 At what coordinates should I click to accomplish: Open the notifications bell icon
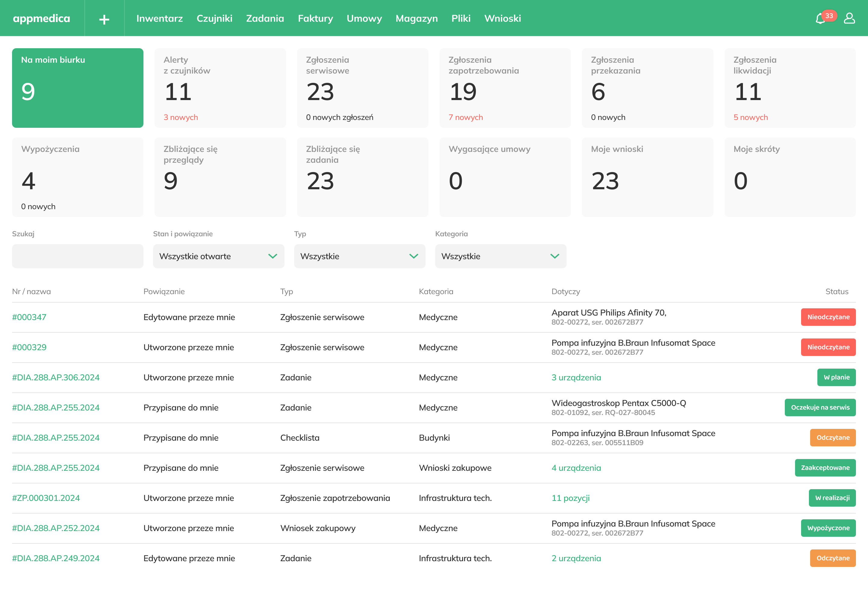[x=820, y=18]
